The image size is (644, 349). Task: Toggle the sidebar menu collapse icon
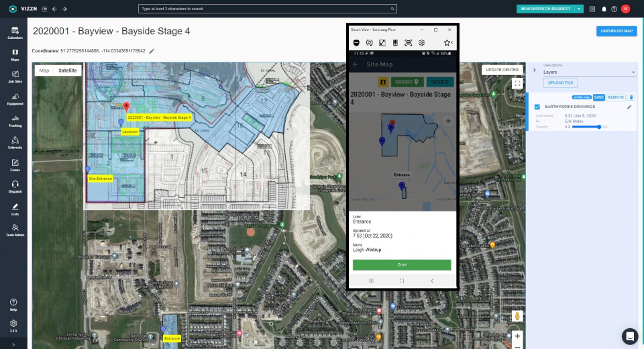[44, 9]
